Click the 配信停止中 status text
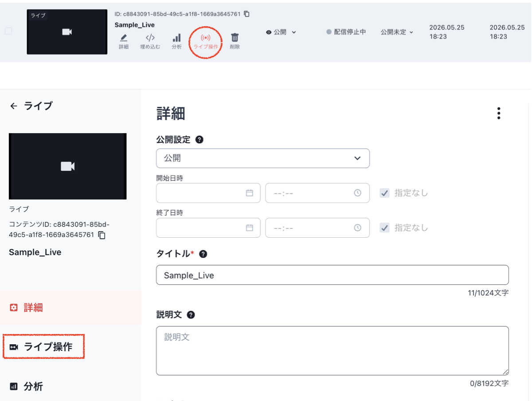Screen dimensions: 532x401 click(350, 32)
